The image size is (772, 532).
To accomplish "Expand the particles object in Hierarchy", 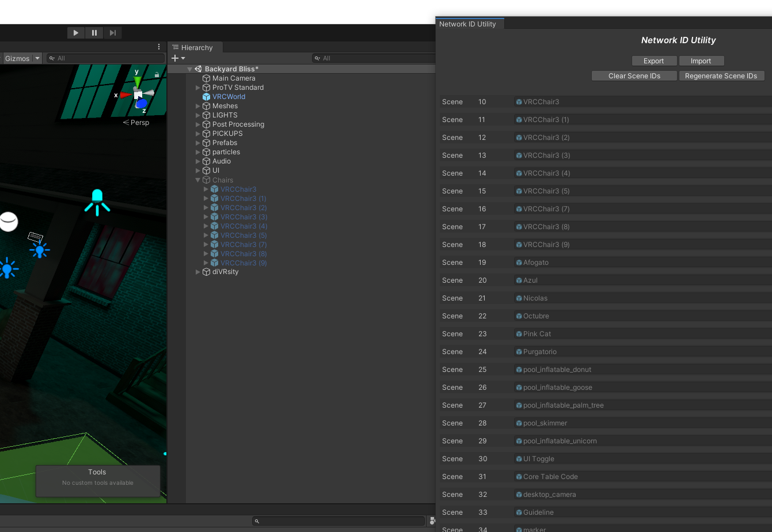I will pyautogui.click(x=198, y=152).
